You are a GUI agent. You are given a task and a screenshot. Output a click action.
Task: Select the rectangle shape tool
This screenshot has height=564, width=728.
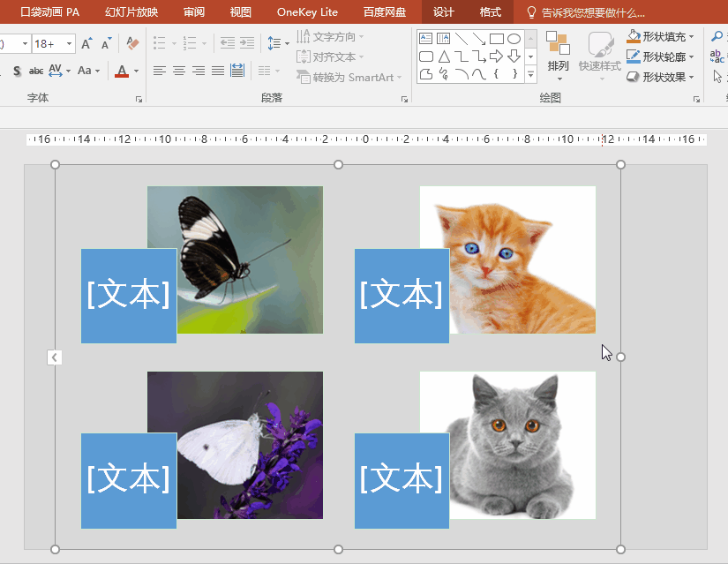pyautogui.click(x=496, y=39)
